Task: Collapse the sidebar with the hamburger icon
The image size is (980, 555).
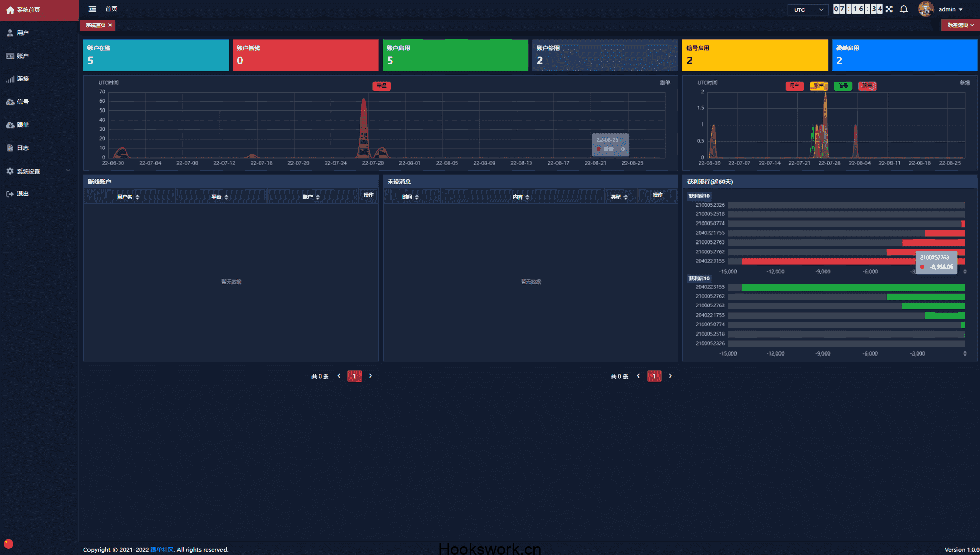Action: click(92, 9)
